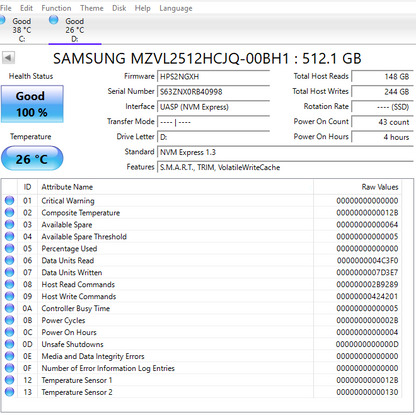
Task: Click the blue status orb for drive D:
Action: [53, 20]
